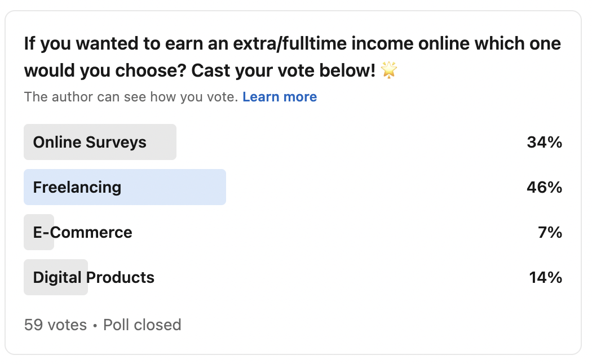This screenshot has height=364, width=592.
Task: Click 'The author can see how you vote' notice
Action: click(x=131, y=97)
